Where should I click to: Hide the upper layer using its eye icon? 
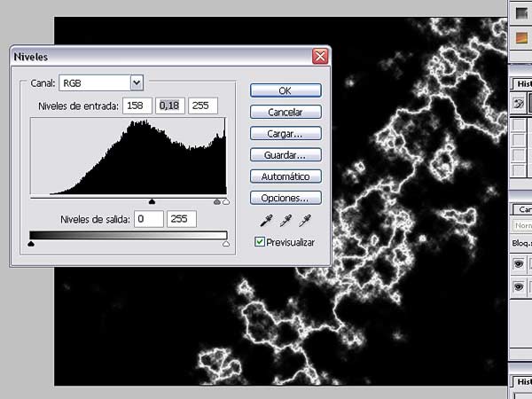518,263
